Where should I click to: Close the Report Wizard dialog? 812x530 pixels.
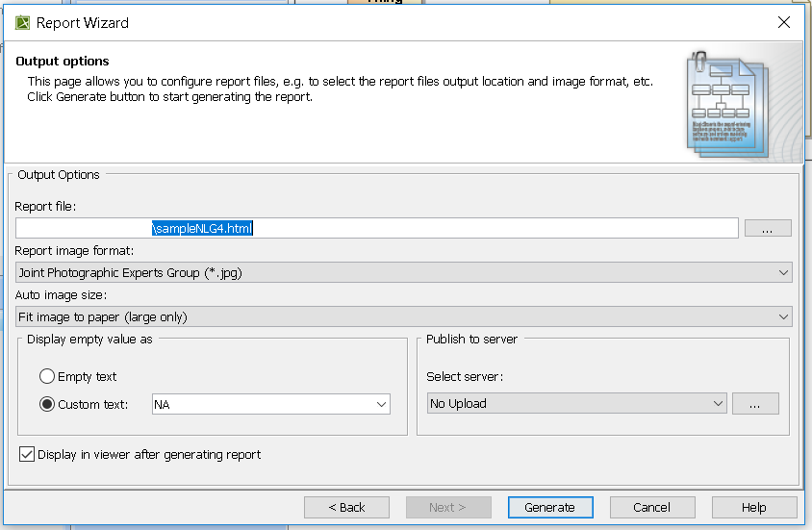(x=784, y=22)
